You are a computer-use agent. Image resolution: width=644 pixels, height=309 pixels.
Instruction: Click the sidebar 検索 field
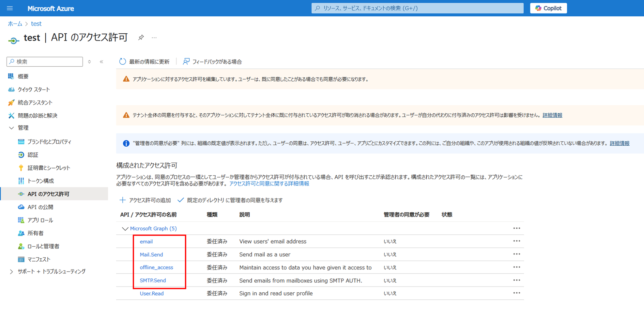pyautogui.click(x=45, y=61)
